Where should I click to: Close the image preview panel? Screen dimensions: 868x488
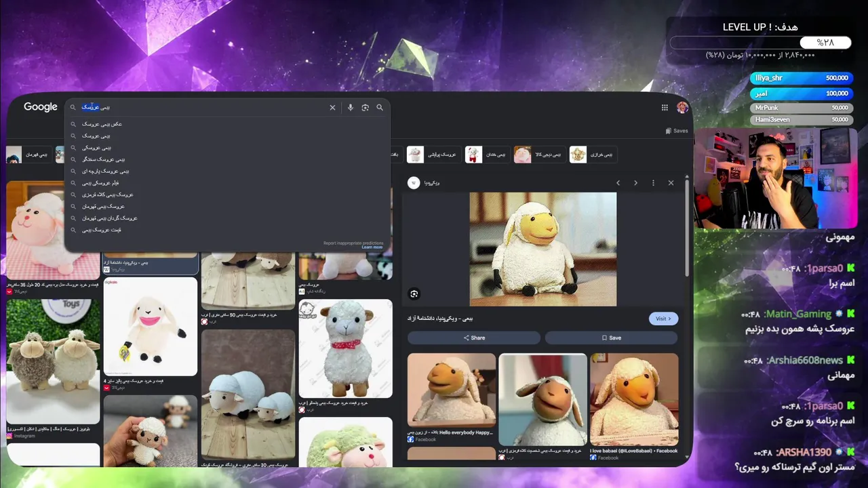click(671, 183)
